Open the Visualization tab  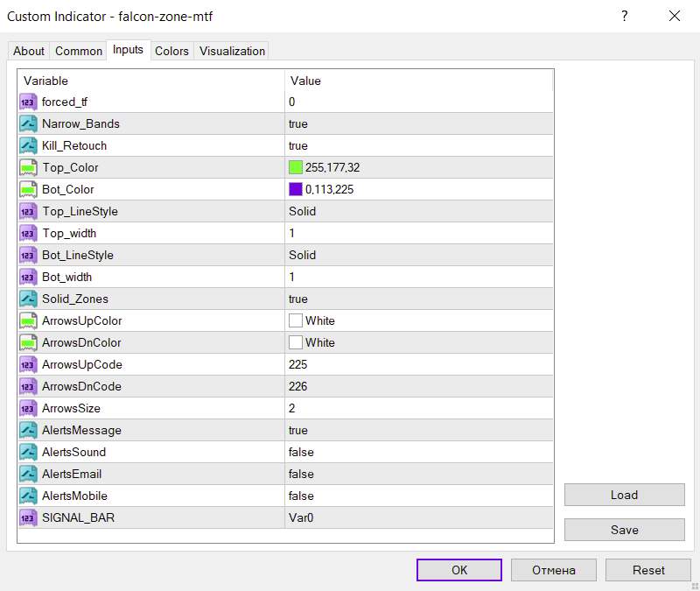232,51
